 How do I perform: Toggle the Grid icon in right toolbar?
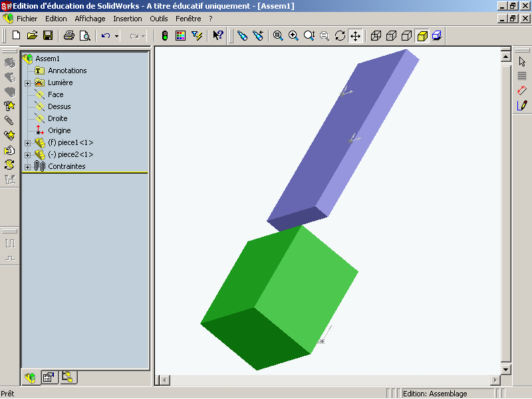pos(522,76)
